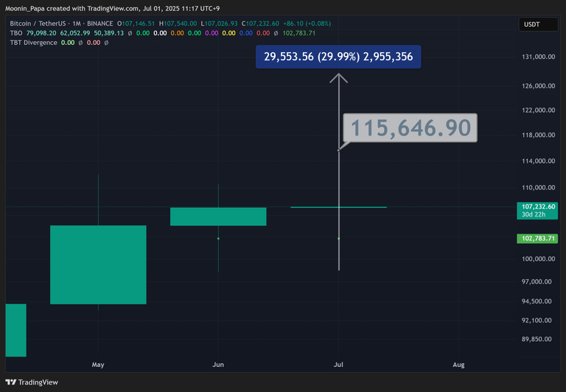Click the 122,000.00 price axis label

538,110
